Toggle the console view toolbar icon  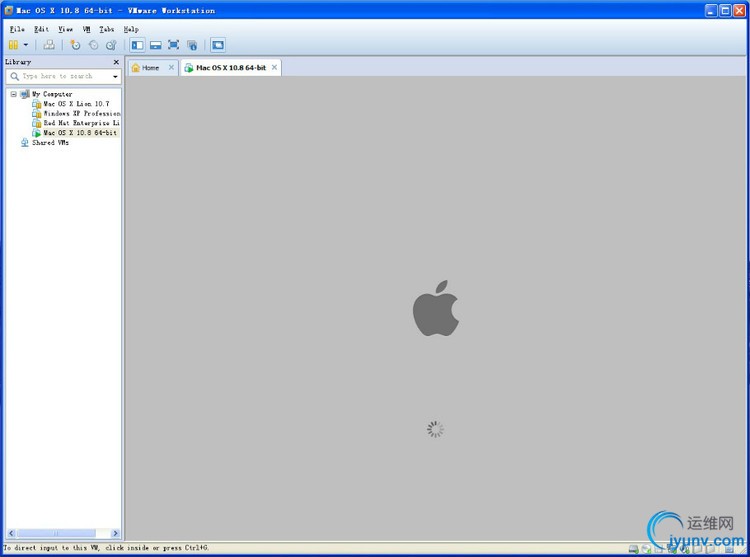click(x=218, y=45)
